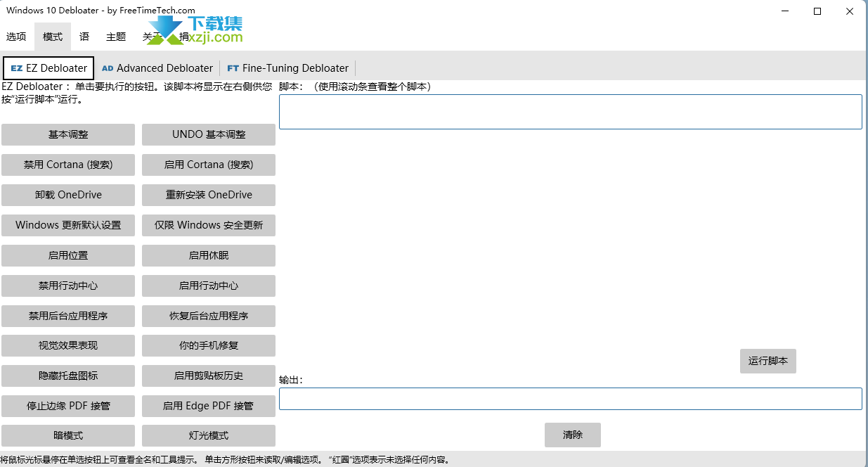Select 禁用 Cortana (搜索)
This screenshot has width=868, height=467.
coord(68,165)
